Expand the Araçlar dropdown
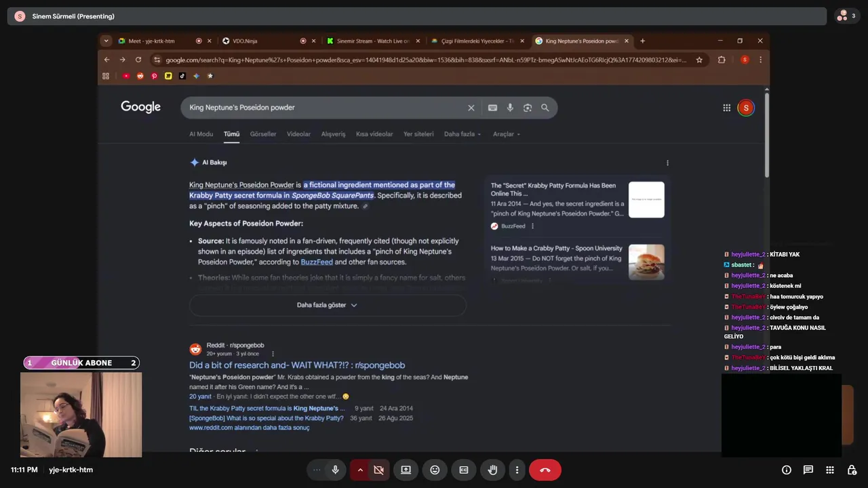The height and width of the screenshot is (488, 868). point(506,134)
